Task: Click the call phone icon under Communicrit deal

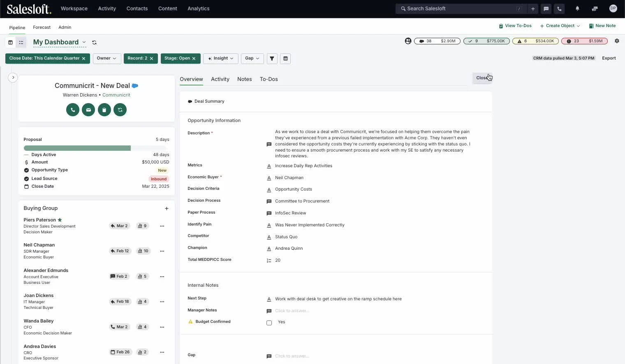Action: point(73,110)
